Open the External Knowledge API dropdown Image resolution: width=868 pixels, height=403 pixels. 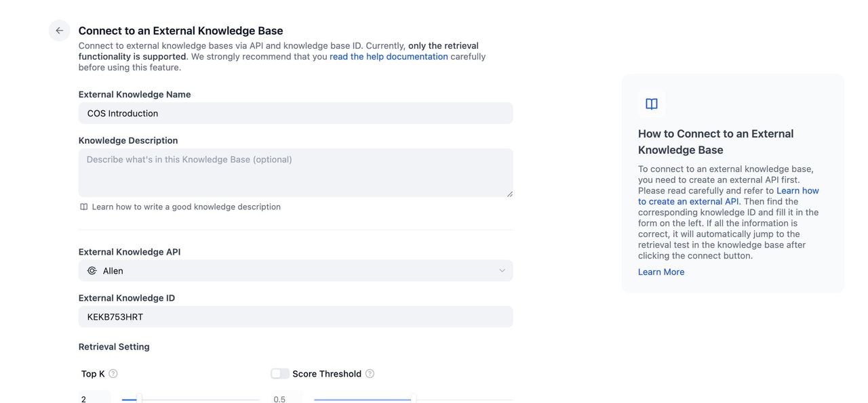(296, 271)
